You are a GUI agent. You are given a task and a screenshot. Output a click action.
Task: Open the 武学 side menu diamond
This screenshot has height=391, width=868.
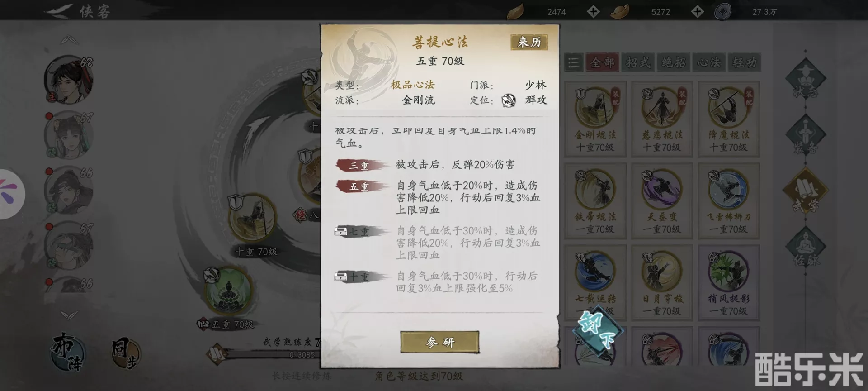(805, 191)
